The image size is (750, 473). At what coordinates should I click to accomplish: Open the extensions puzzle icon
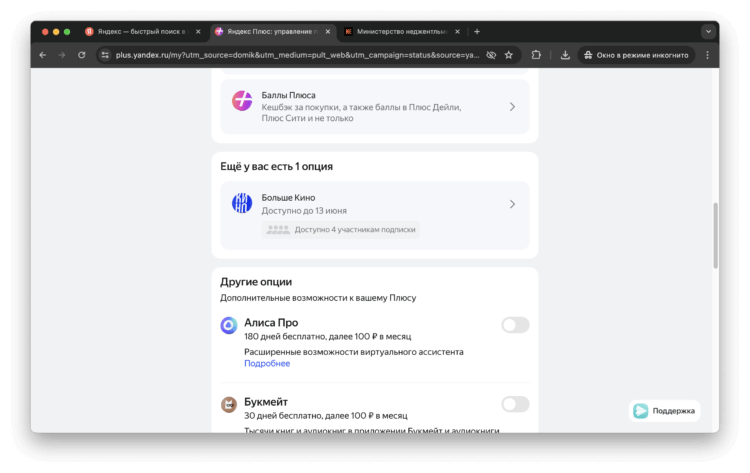point(536,55)
